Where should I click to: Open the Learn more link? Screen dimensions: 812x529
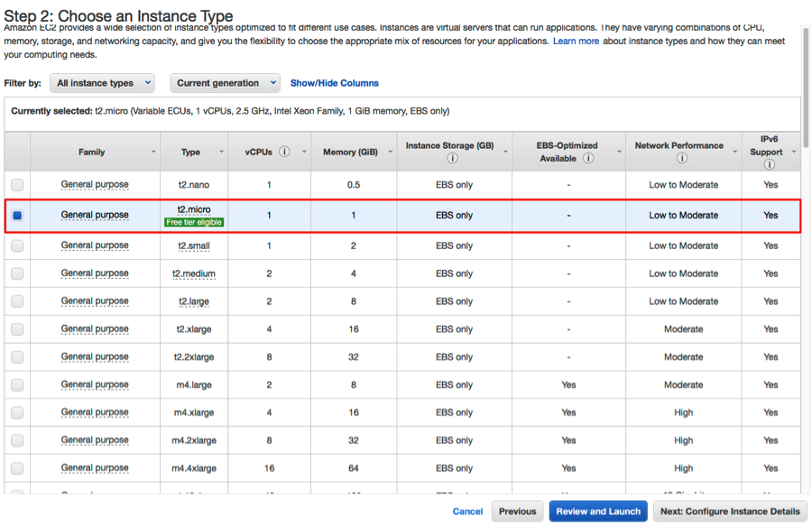[x=576, y=42]
